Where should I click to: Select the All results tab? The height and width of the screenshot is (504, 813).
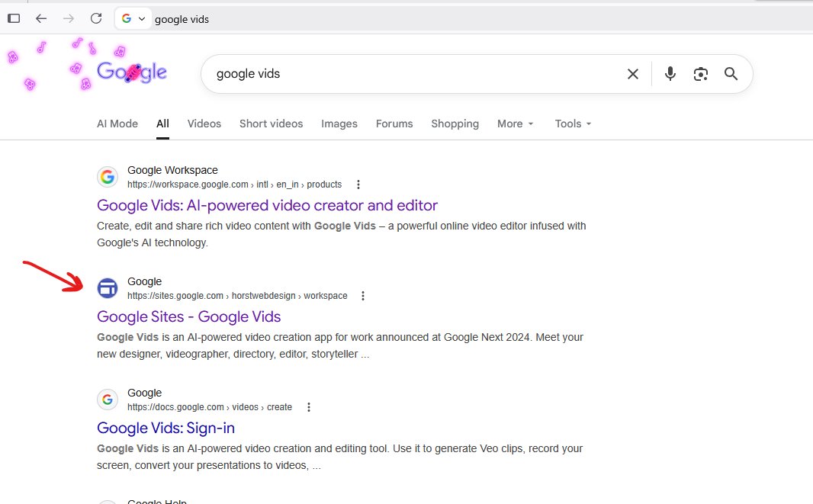point(162,124)
